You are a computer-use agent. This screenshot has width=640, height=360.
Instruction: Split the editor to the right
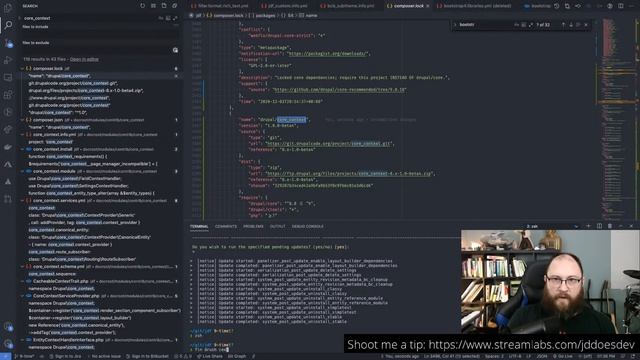(620, 6)
